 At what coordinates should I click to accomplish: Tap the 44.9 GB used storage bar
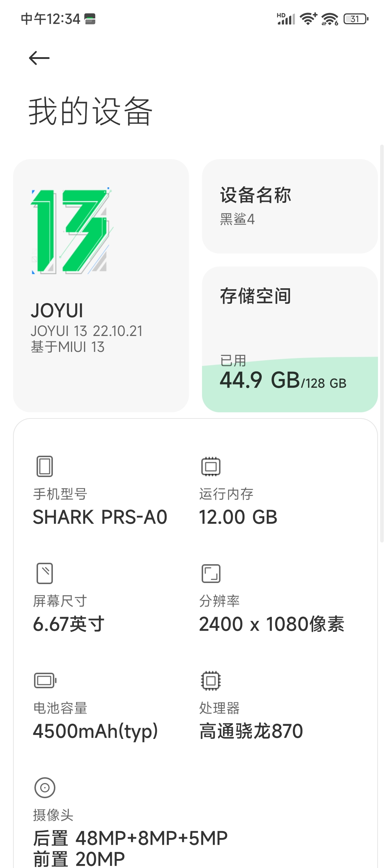pyautogui.click(x=290, y=384)
